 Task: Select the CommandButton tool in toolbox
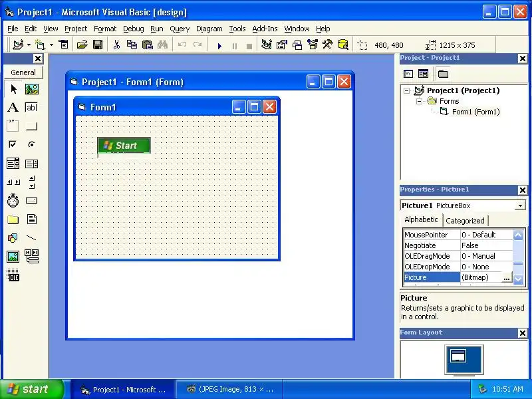pos(31,126)
